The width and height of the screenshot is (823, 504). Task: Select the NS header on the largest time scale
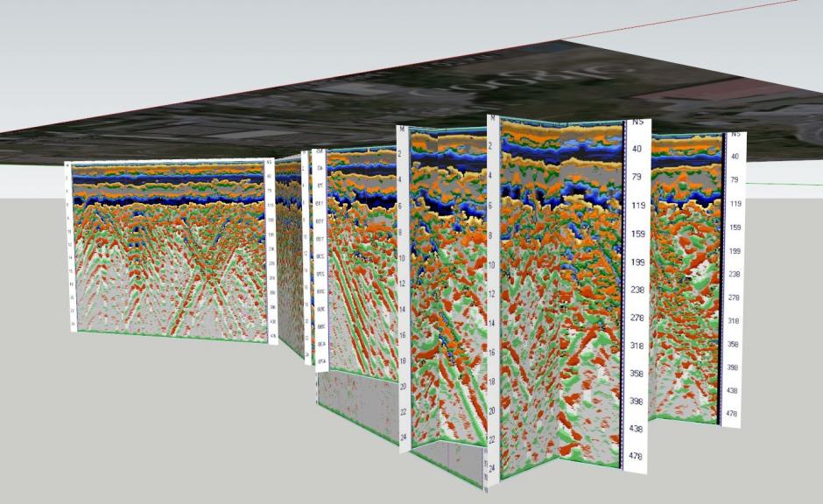click(637, 122)
